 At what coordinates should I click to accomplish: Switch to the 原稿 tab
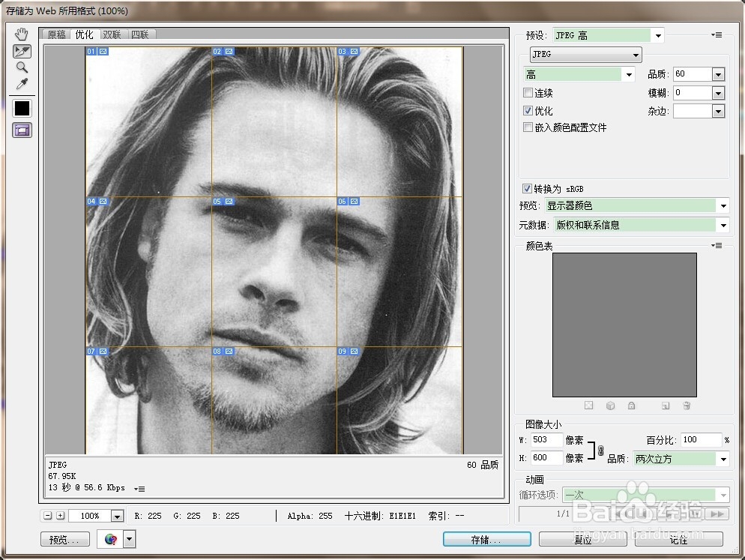(x=56, y=34)
